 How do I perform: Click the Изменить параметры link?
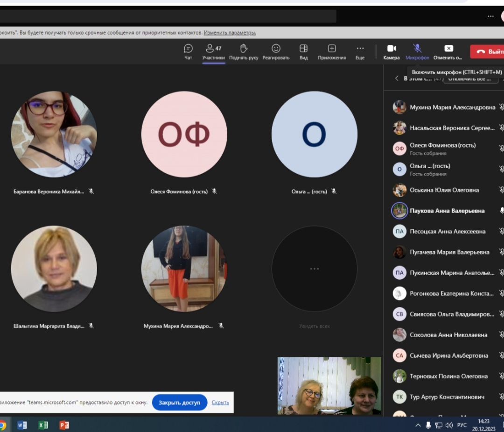coord(230,33)
